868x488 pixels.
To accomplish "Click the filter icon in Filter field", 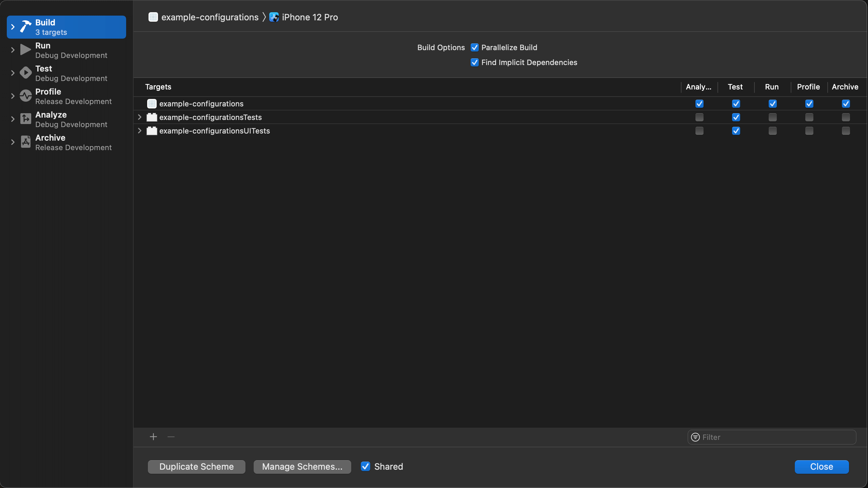I will (x=695, y=437).
